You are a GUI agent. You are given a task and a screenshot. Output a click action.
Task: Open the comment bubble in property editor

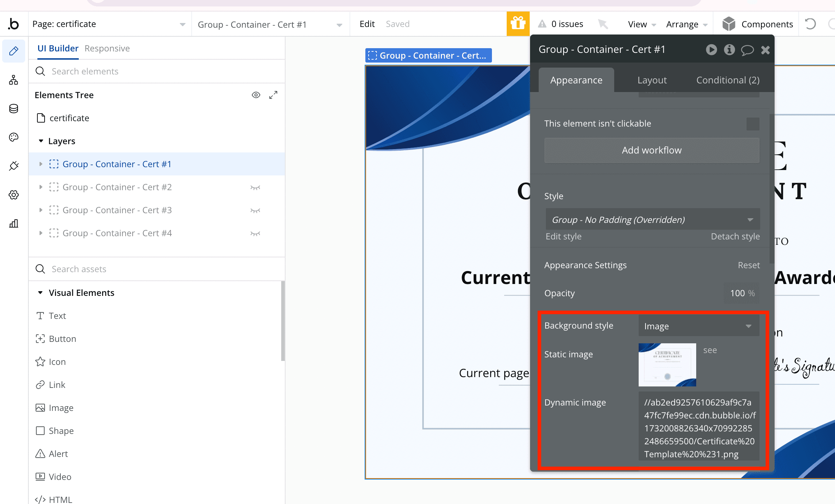747,50
